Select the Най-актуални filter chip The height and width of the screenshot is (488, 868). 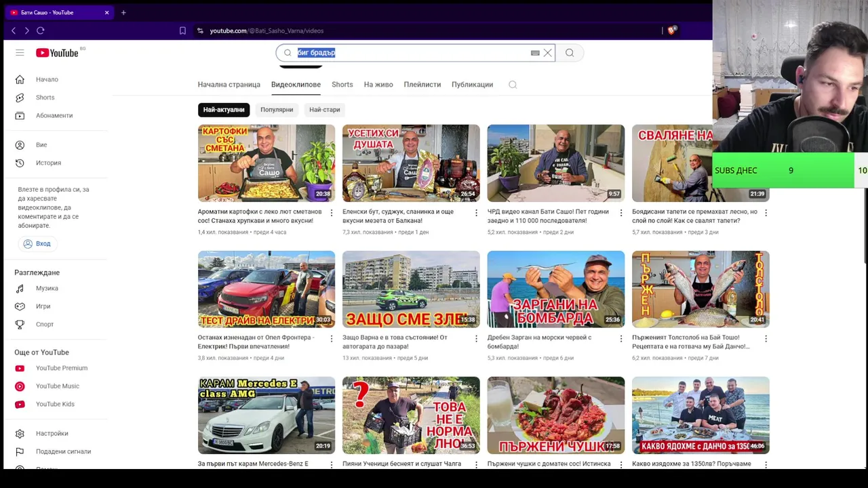coord(224,110)
